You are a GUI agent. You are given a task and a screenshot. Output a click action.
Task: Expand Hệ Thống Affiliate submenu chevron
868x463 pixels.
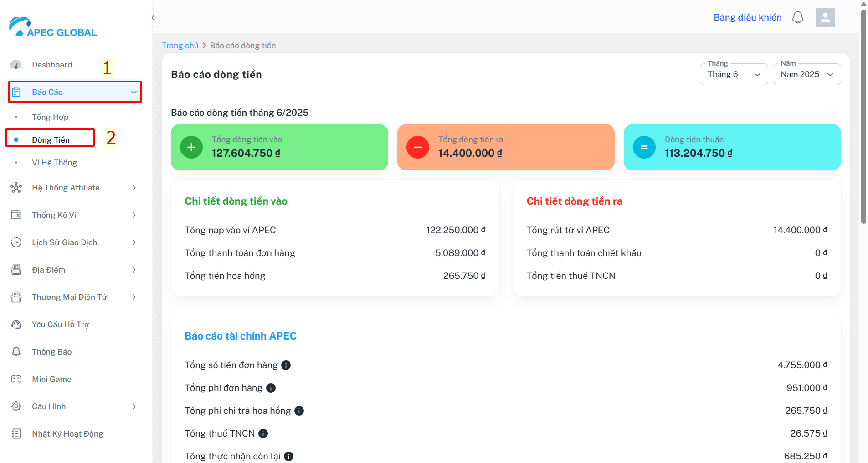tap(134, 188)
